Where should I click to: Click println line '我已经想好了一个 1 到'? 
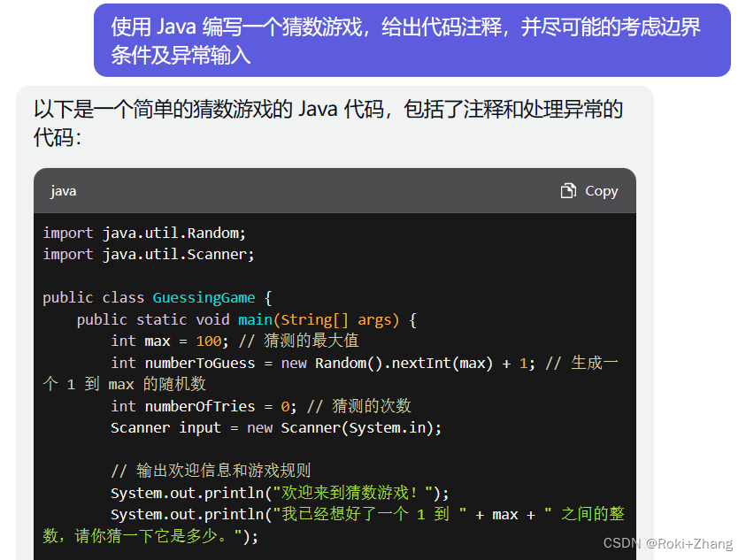pos(367,514)
